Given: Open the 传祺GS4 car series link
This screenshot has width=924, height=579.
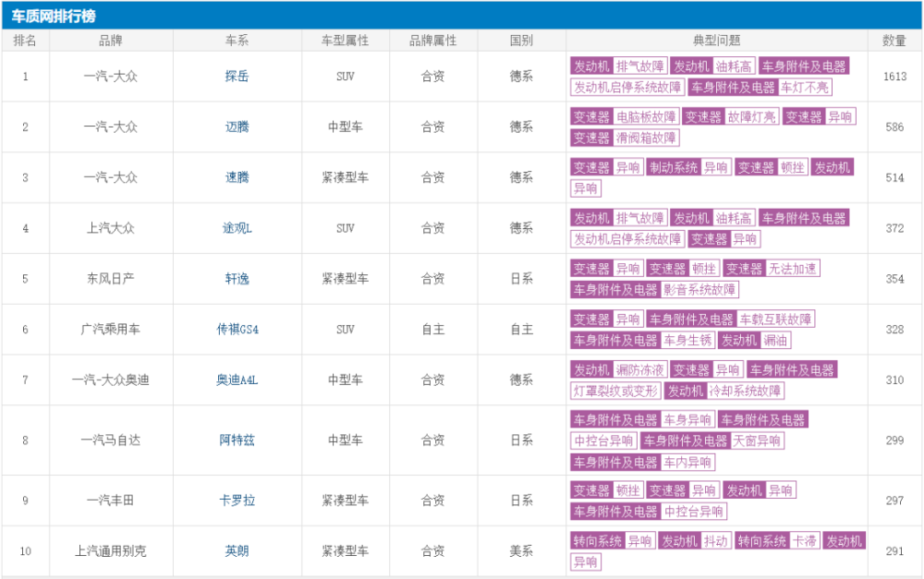Looking at the screenshot, I should click(x=237, y=330).
